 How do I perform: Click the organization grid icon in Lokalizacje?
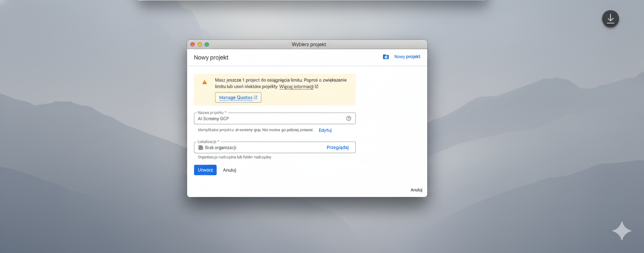pyautogui.click(x=201, y=147)
